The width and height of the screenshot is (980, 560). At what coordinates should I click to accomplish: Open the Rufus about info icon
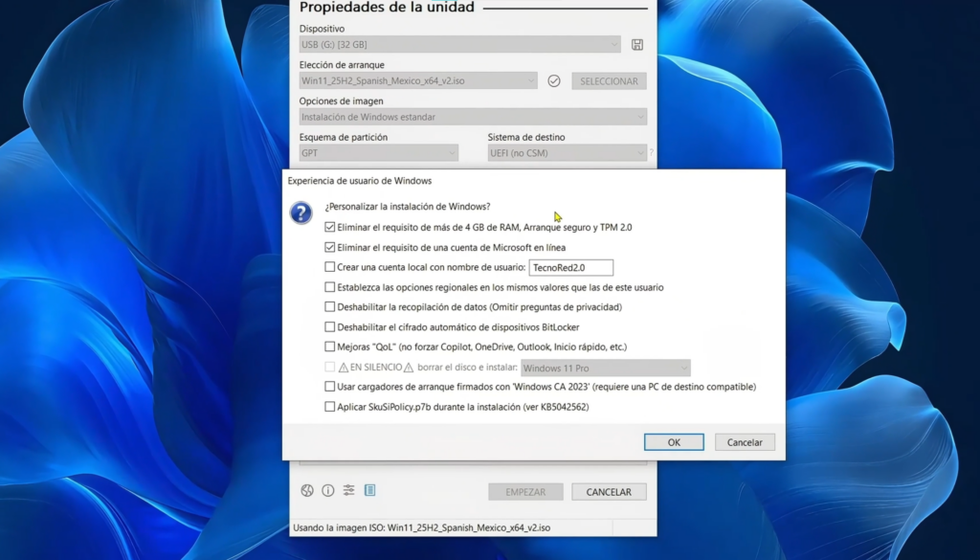click(328, 491)
